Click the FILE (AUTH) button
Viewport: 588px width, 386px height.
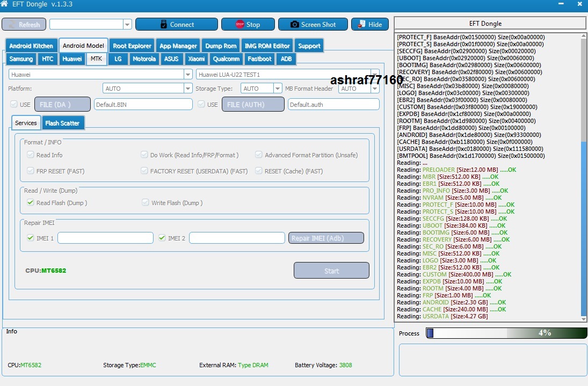click(253, 105)
